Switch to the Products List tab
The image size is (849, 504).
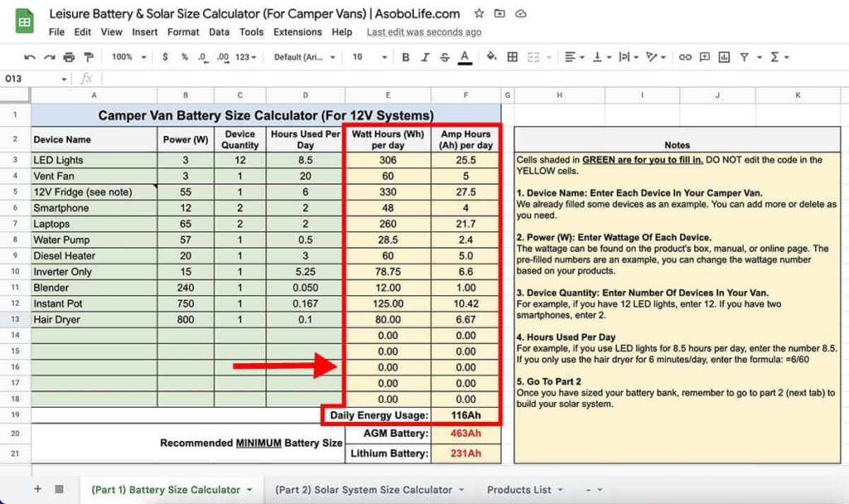click(x=519, y=489)
